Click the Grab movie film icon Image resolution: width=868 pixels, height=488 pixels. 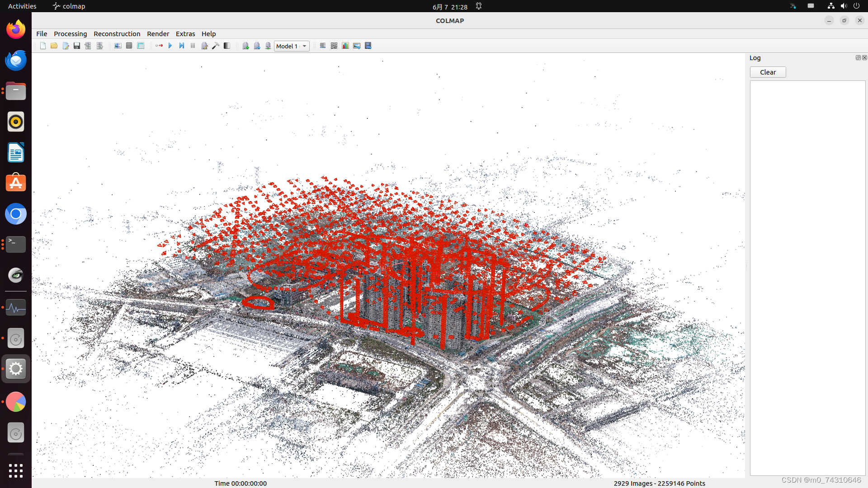click(x=368, y=46)
